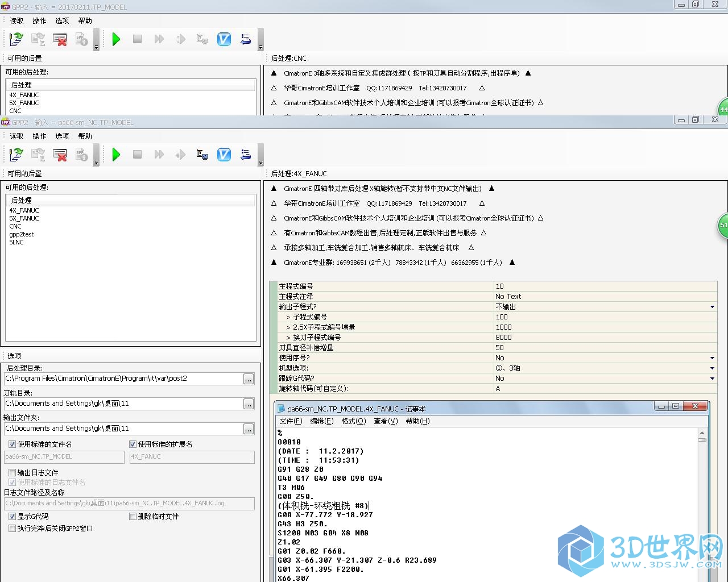Click 后处理目录 path input field
Screen dimensions: 728x582
click(x=123, y=379)
